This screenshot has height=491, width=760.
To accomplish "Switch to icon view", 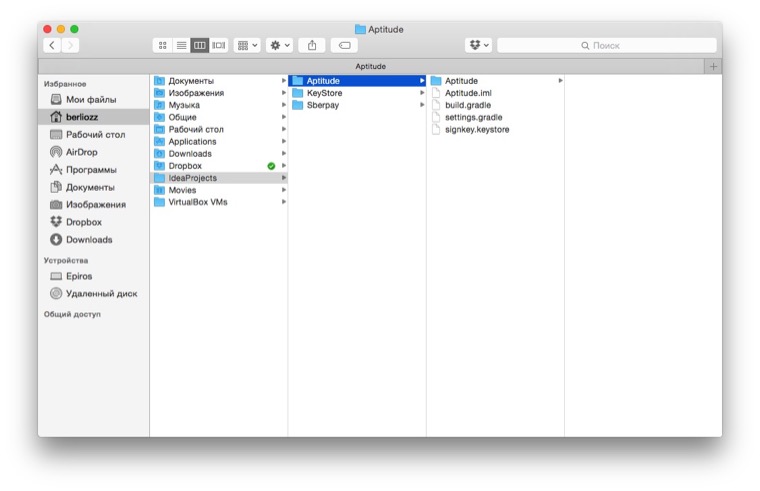I will 162,45.
